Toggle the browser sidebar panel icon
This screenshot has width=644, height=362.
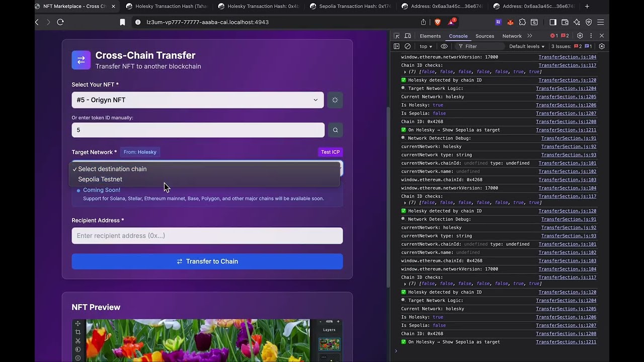pyautogui.click(x=553, y=22)
